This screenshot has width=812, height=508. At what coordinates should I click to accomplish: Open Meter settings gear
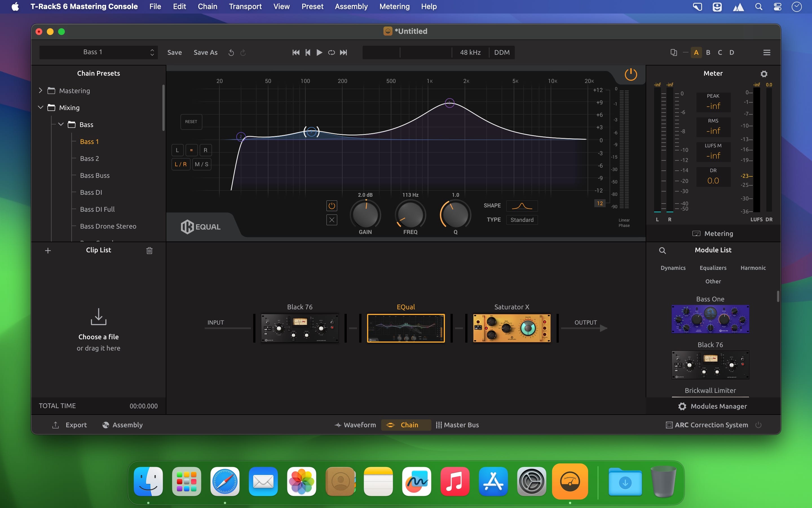[x=764, y=74]
